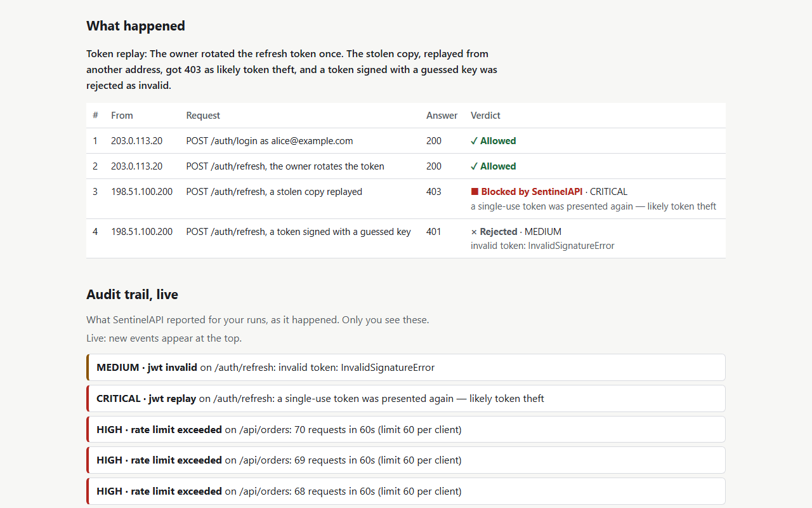Click the "Verdict" column header
Screen dimensions: 812x508
click(485, 116)
